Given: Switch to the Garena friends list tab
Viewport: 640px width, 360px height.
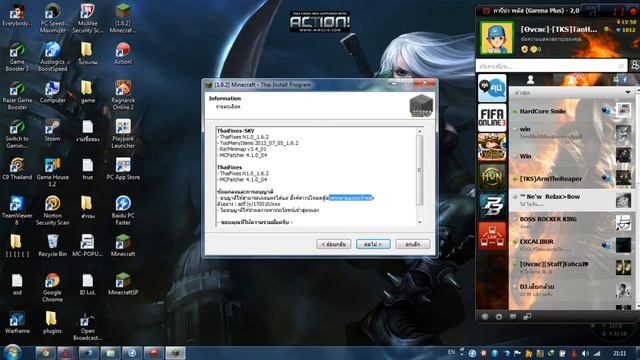Looking at the screenshot, I should pos(530,80).
